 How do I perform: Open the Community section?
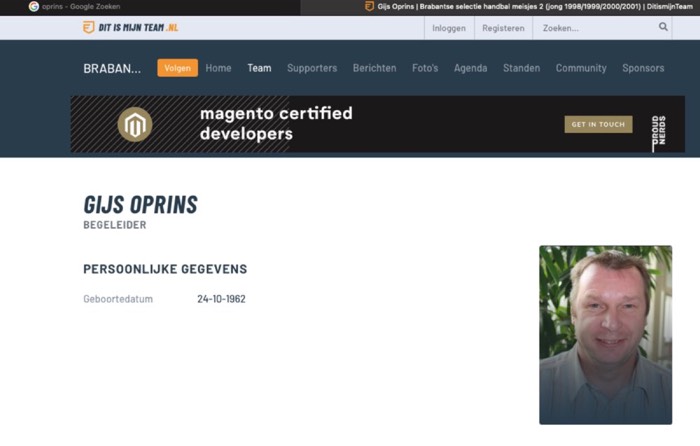581,68
